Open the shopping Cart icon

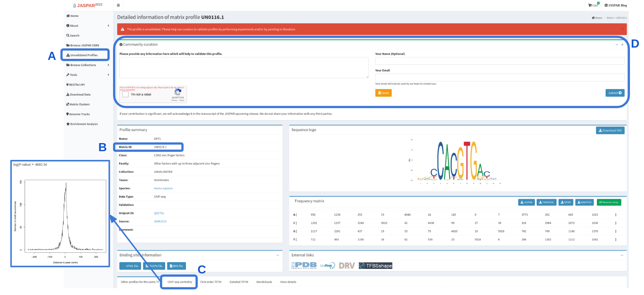tap(593, 5)
